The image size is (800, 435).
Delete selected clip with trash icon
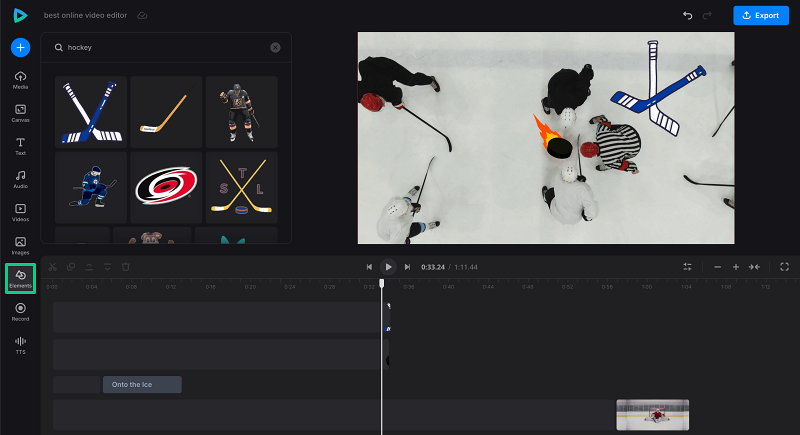tap(126, 267)
